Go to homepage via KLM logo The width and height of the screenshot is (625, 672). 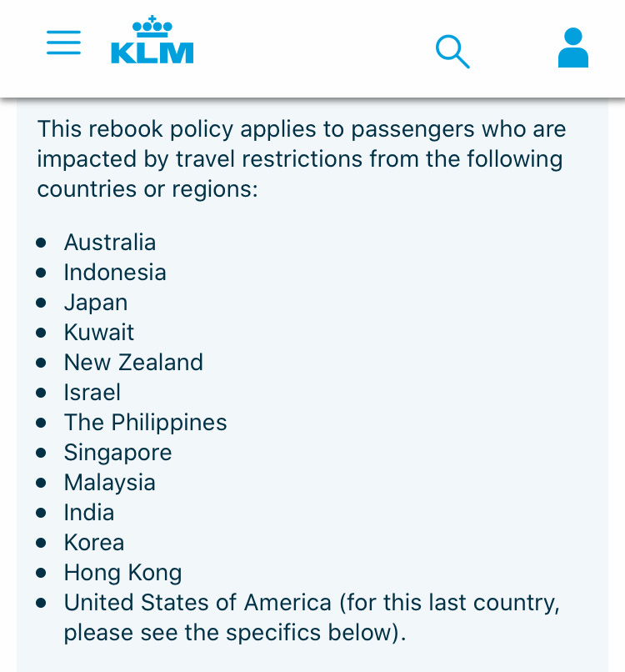(x=152, y=40)
